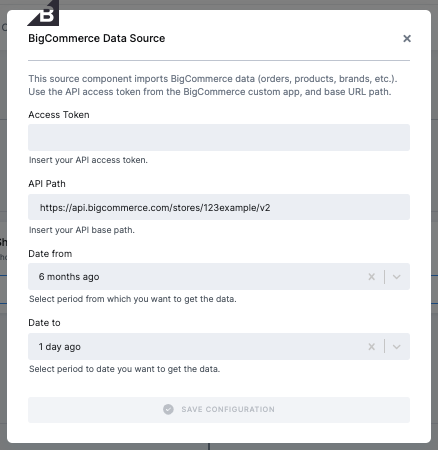The width and height of the screenshot is (438, 450).
Task: Click the source component description paragraph
Action: tap(213, 85)
